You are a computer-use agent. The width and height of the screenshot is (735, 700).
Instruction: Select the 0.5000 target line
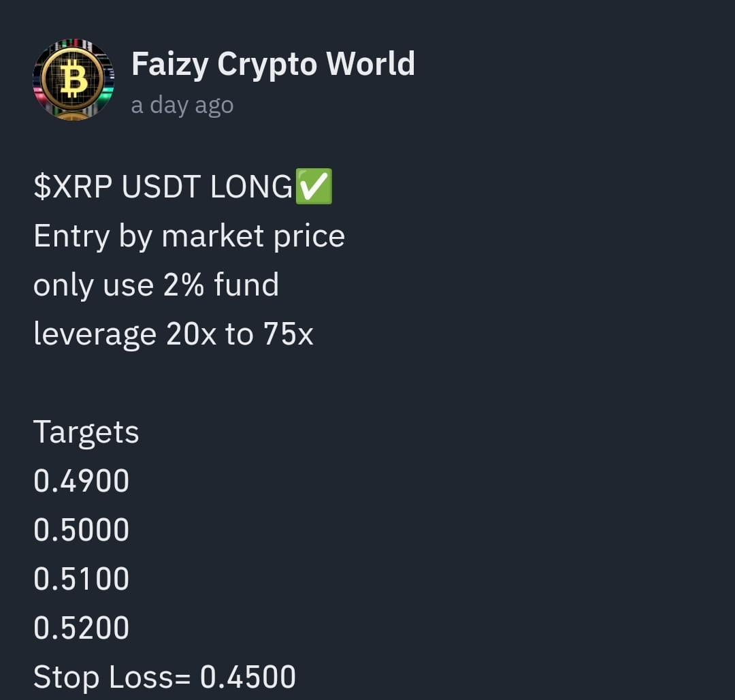pos(81,529)
